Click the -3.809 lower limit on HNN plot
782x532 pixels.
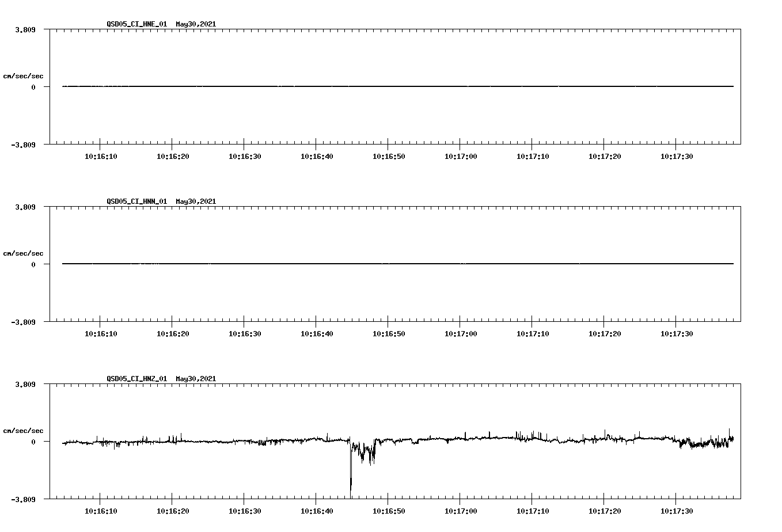click(24, 322)
